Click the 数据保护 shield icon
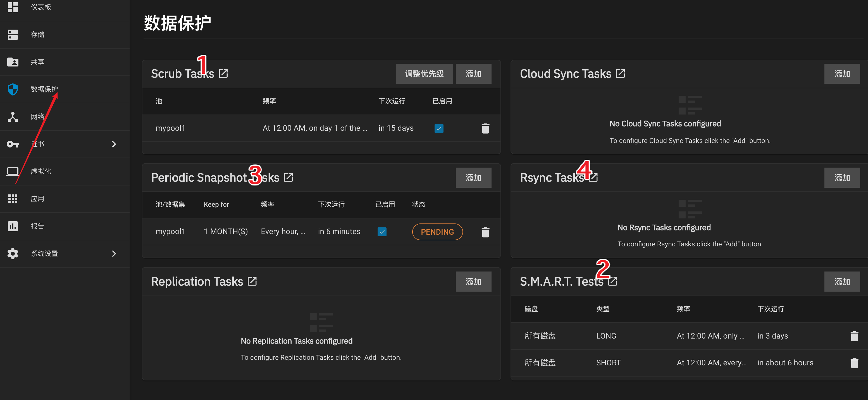The width and height of the screenshot is (868, 400). (x=13, y=89)
